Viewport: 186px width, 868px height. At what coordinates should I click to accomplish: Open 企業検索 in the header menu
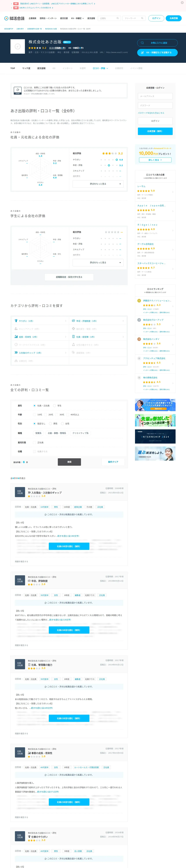tap(32, 18)
